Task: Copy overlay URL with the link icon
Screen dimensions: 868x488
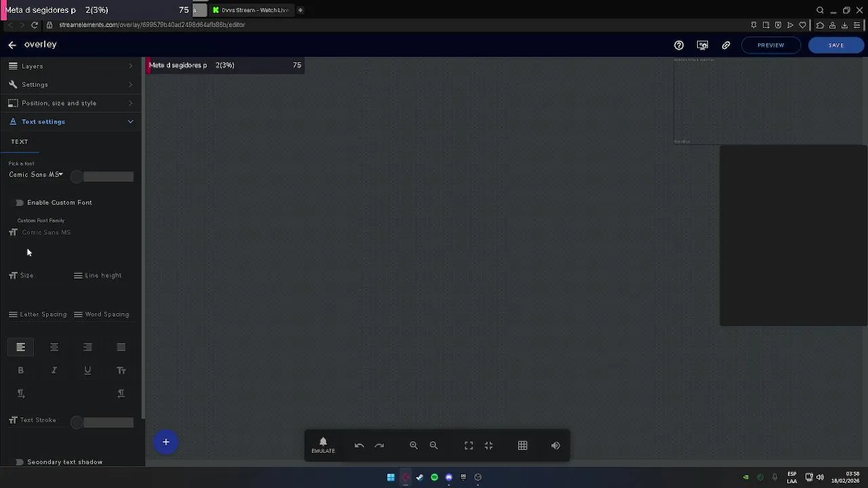Action: click(726, 45)
